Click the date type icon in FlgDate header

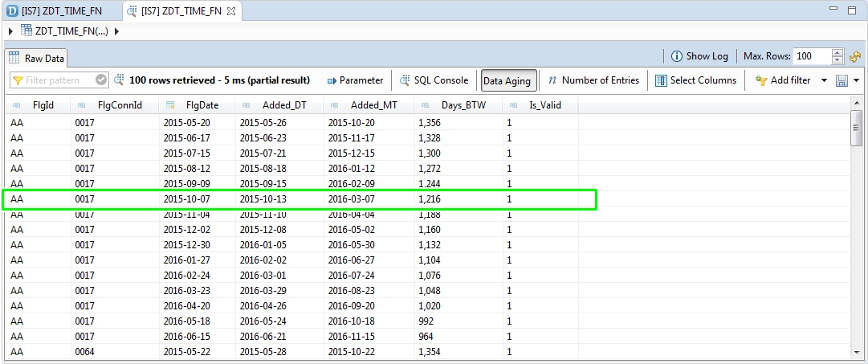click(x=170, y=105)
